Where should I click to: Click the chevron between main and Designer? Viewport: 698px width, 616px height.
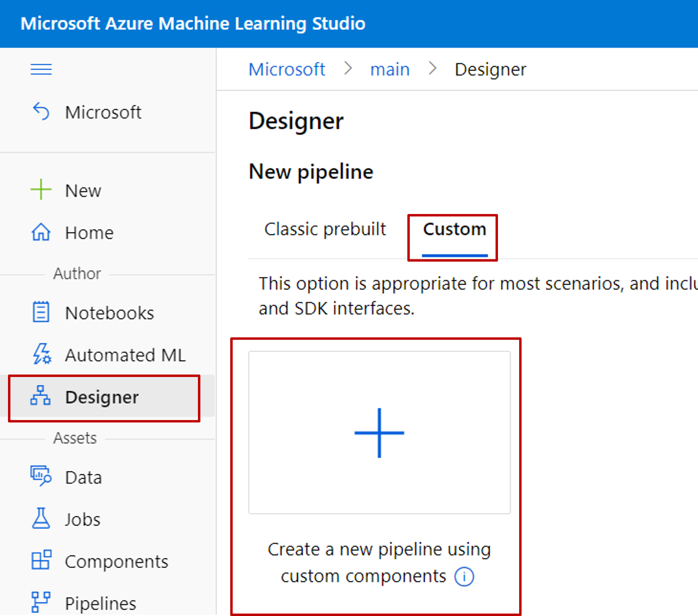point(432,68)
